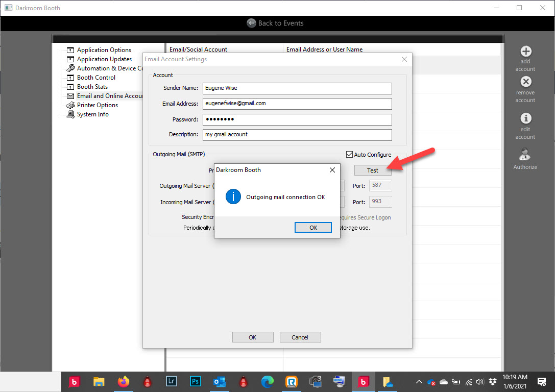Open Booth Stats tree item
The width and height of the screenshot is (555, 392).
click(x=92, y=87)
